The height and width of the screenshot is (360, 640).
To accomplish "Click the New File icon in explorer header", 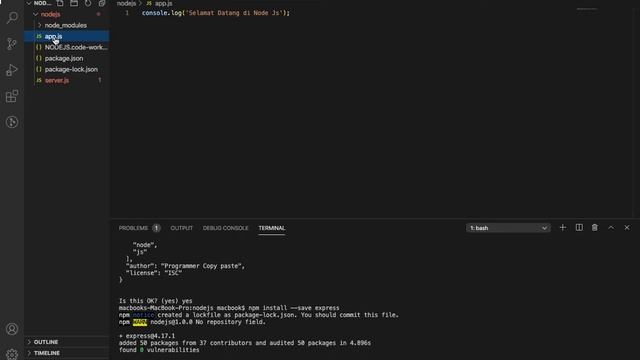I will pyautogui.click(x=60, y=3).
